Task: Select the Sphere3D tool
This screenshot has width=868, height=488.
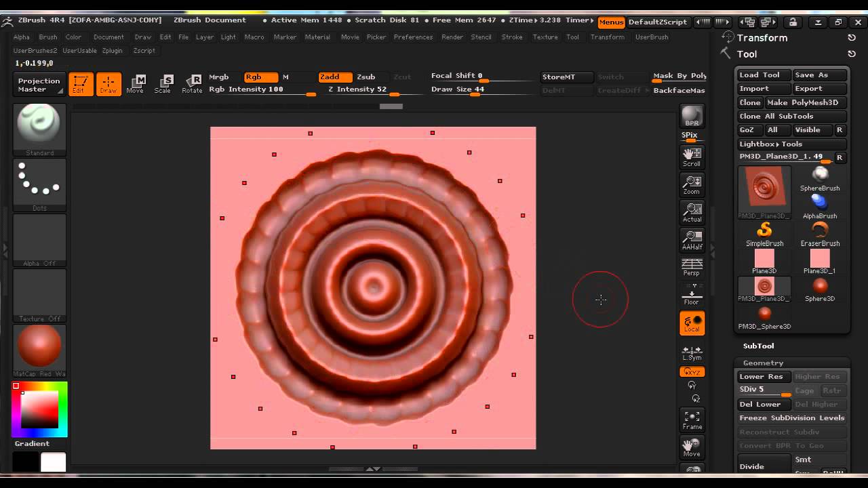Action: point(820,289)
